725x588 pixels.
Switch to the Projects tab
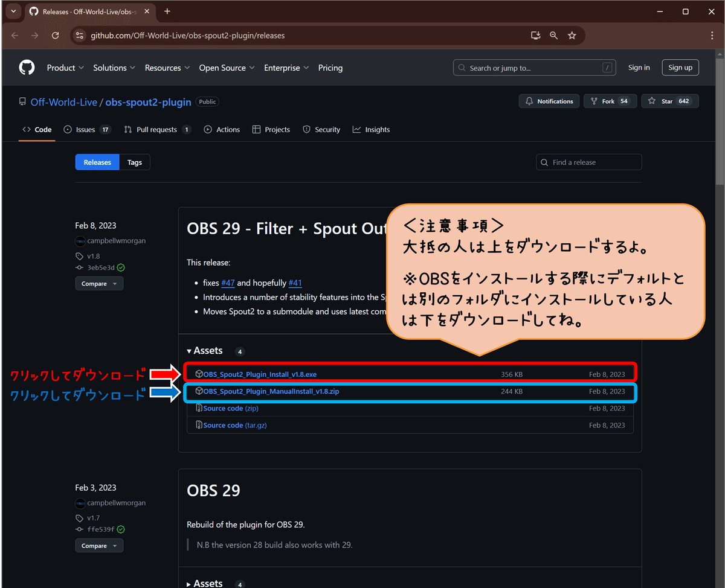coord(271,129)
